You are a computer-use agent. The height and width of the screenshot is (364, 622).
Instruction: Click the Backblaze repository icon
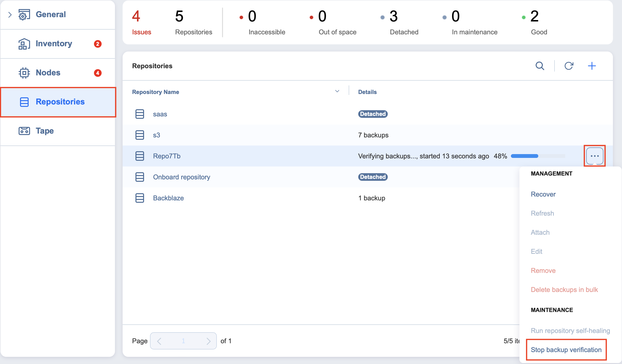click(140, 198)
